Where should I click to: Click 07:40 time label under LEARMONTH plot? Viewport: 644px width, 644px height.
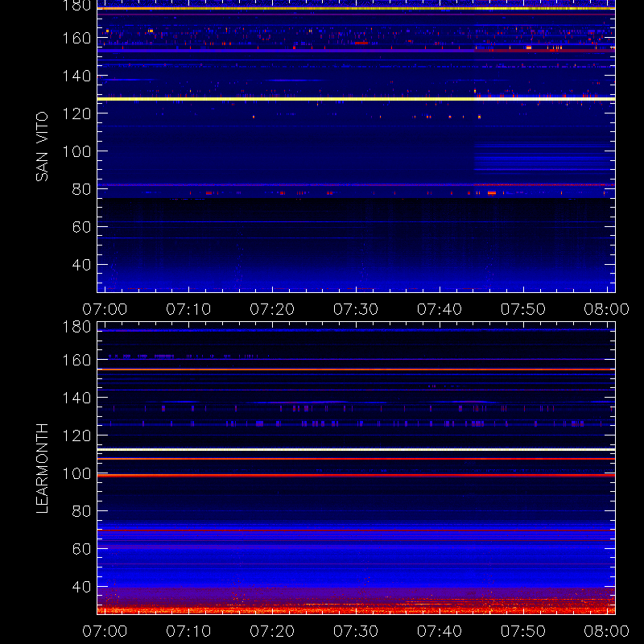point(440,631)
